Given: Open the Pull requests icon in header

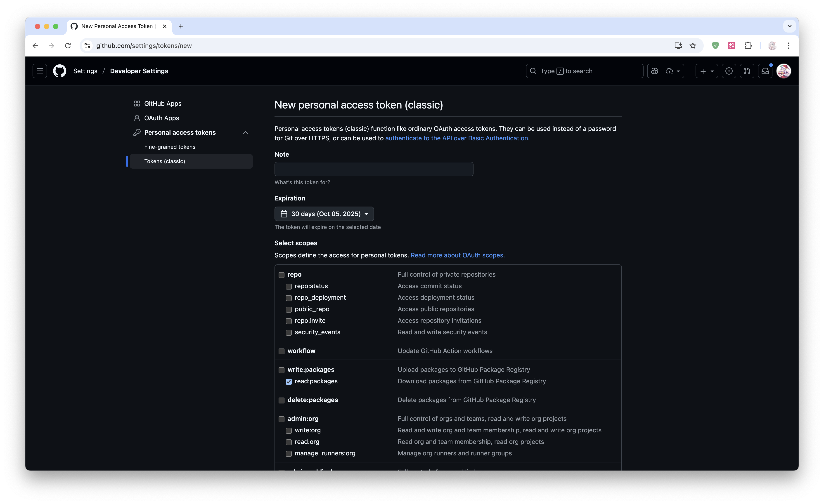Looking at the screenshot, I should pyautogui.click(x=747, y=71).
